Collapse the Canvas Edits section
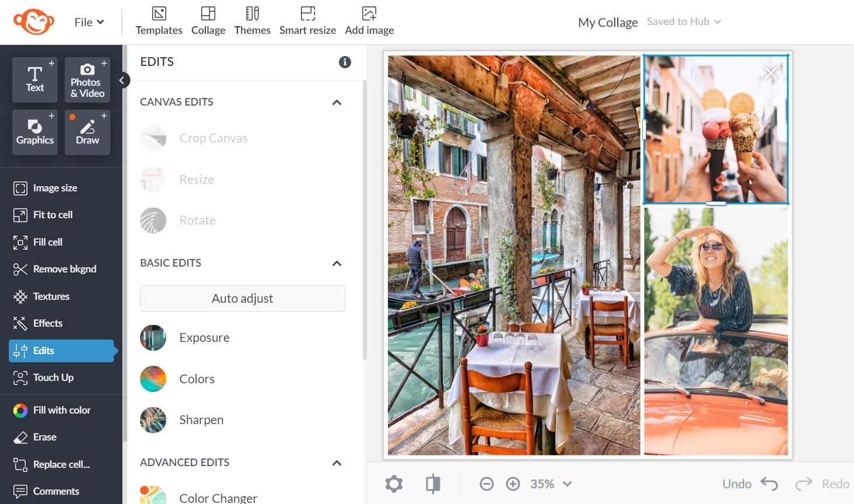 337,103
